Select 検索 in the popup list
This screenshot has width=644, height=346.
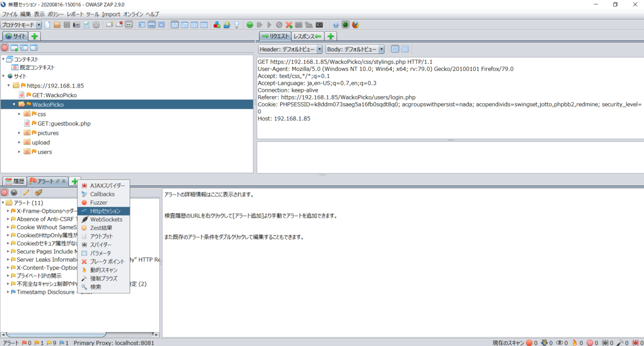[x=103, y=287]
